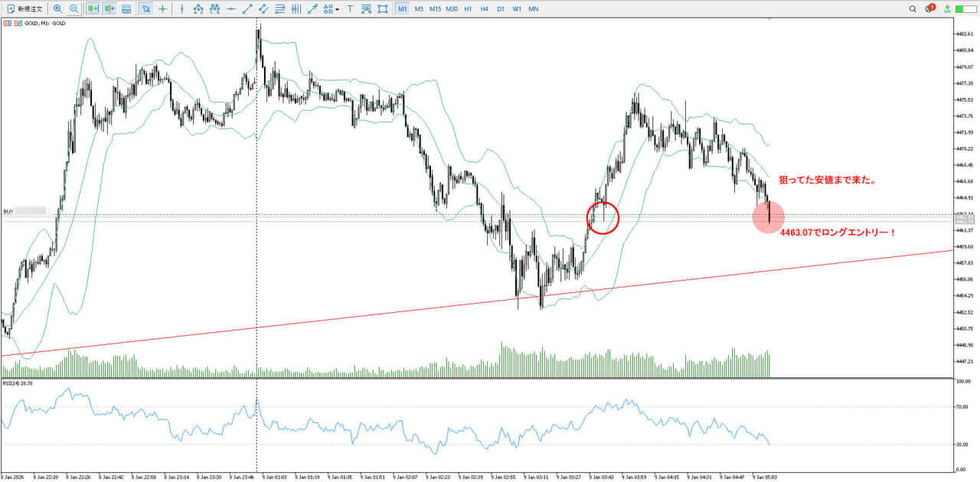
Task: Switch to the M5 timeframe
Action: pyautogui.click(x=419, y=9)
